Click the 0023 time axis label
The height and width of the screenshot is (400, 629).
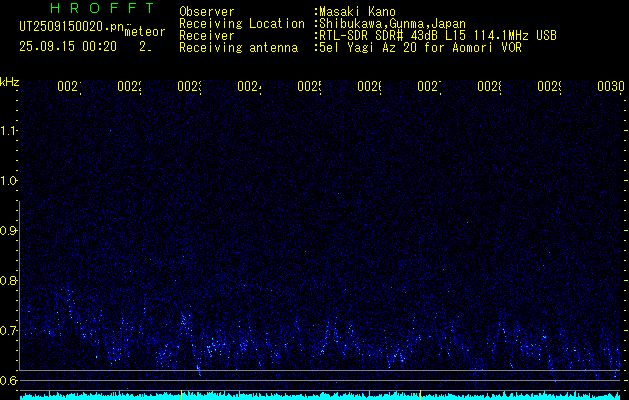(189, 86)
